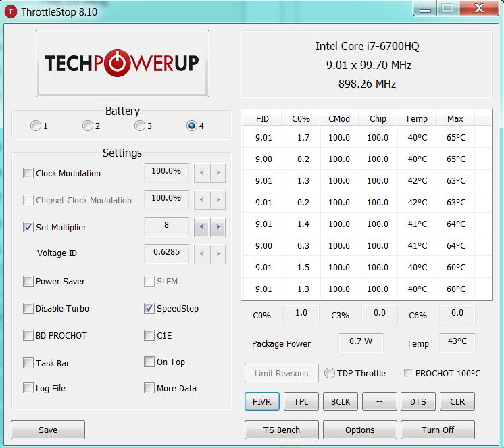The image size is (504, 448).
Task: Check Disable Turbo
Action: pyautogui.click(x=28, y=308)
